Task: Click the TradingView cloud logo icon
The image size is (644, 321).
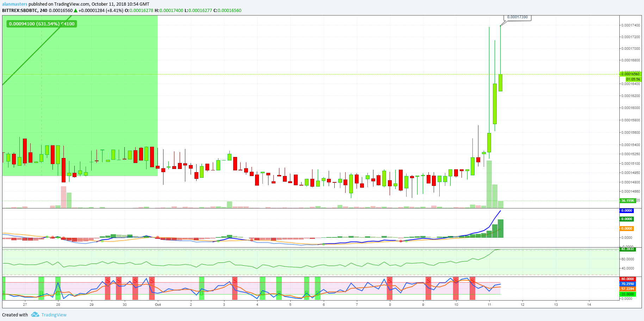Action: [35, 315]
